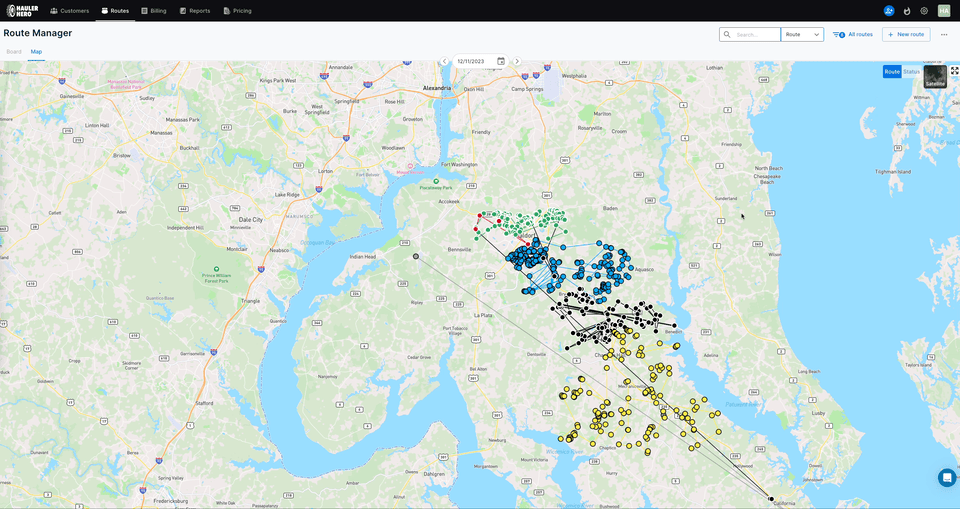
Task: Click the Indian Head map label
Action: [362, 257]
